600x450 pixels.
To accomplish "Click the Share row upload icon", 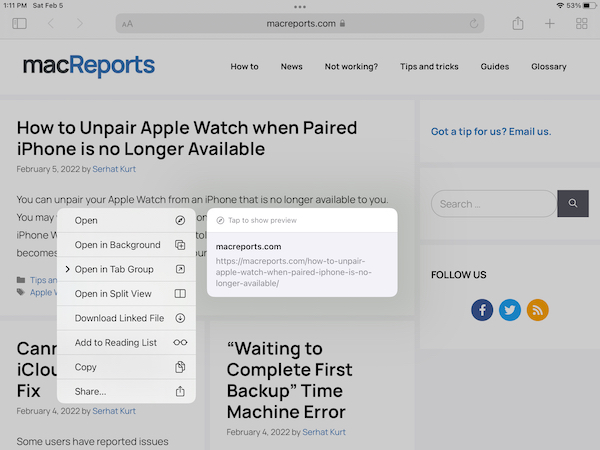I will pyautogui.click(x=180, y=391).
